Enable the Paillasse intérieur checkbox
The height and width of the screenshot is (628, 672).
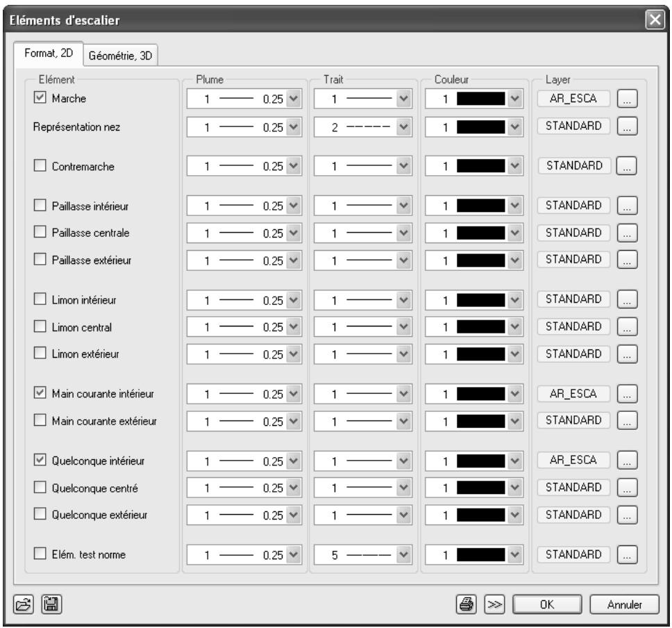(40, 205)
